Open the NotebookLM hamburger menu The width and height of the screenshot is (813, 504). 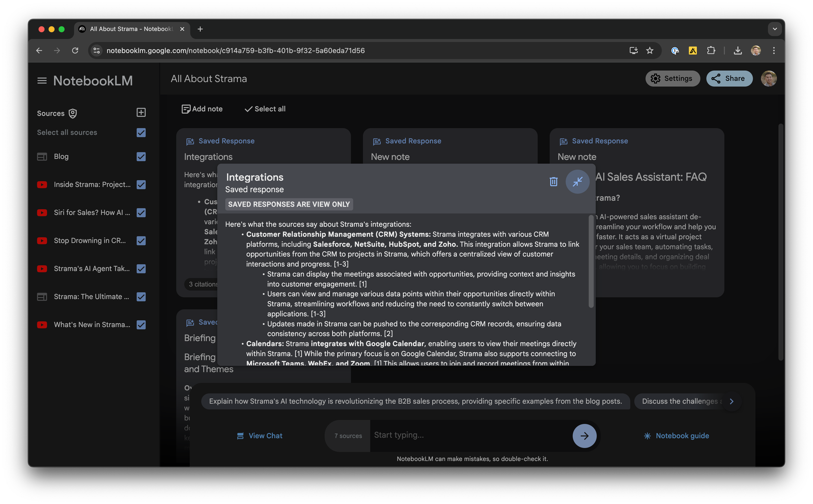click(x=42, y=80)
